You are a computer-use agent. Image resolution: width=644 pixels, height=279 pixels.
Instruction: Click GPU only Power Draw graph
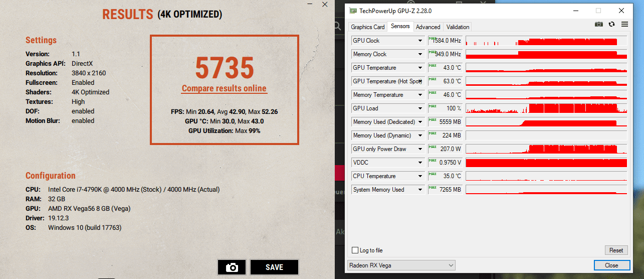click(x=546, y=149)
